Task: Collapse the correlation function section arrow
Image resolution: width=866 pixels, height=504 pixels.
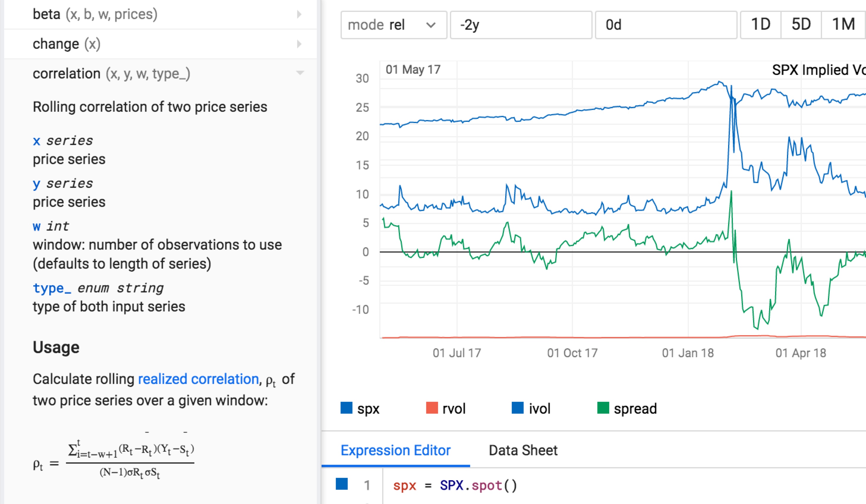Action: click(300, 73)
